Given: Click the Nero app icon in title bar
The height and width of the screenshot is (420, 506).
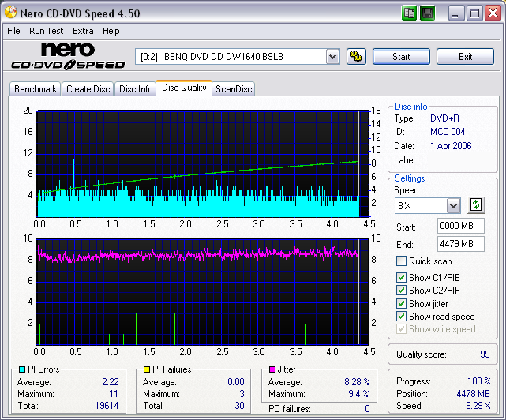Looking at the screenshot, I should click(10, 13).
